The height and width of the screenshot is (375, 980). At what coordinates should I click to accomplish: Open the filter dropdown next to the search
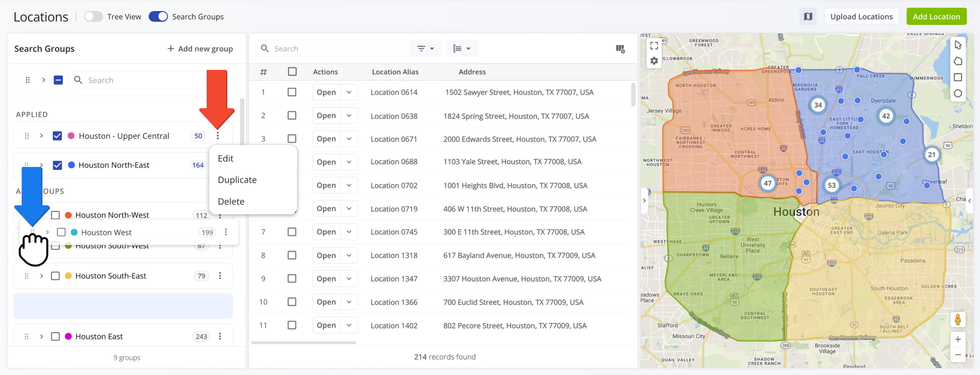(x=425, y=49)
